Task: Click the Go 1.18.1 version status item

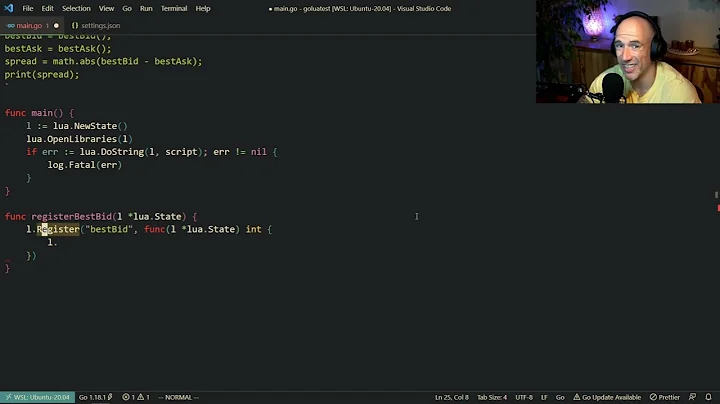Action: pyautogui.click(x=96, y=397)
